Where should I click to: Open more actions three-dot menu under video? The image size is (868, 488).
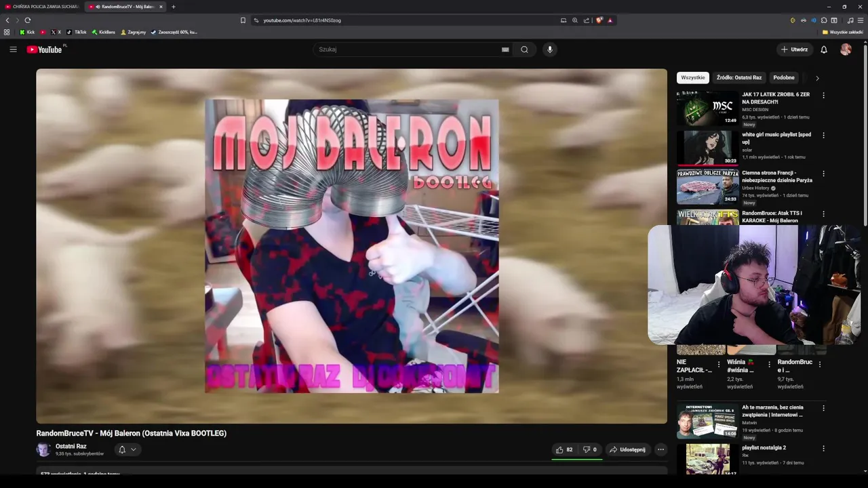(x=660, y=449)
